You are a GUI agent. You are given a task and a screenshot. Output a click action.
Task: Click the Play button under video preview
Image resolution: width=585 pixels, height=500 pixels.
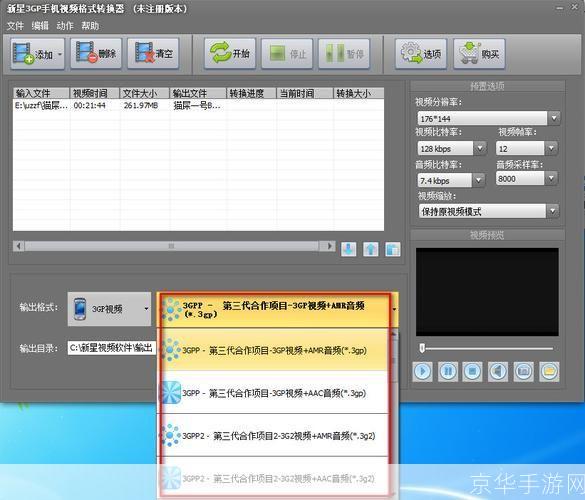tap(422, 371)
